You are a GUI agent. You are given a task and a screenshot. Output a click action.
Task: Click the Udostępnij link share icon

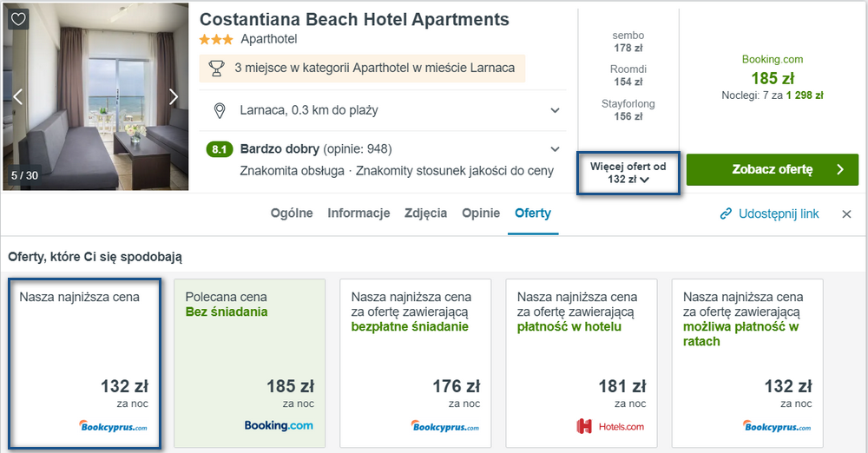tap(726, 213)
